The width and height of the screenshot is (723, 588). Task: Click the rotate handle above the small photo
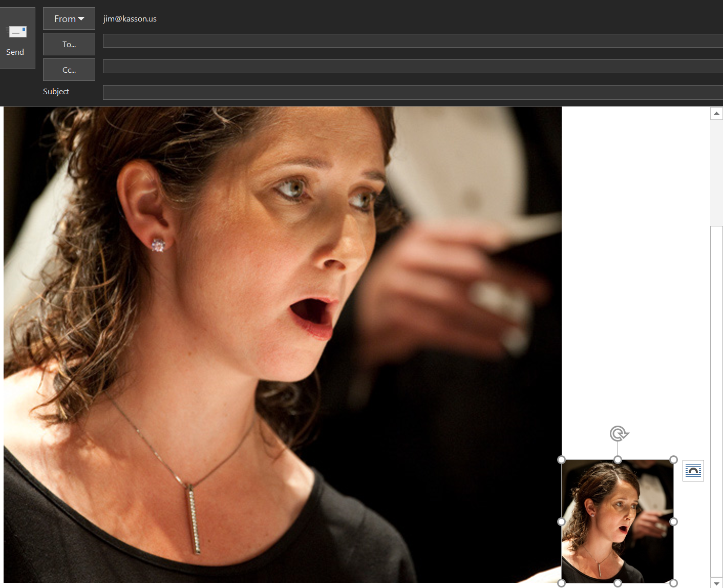point(619,434)
